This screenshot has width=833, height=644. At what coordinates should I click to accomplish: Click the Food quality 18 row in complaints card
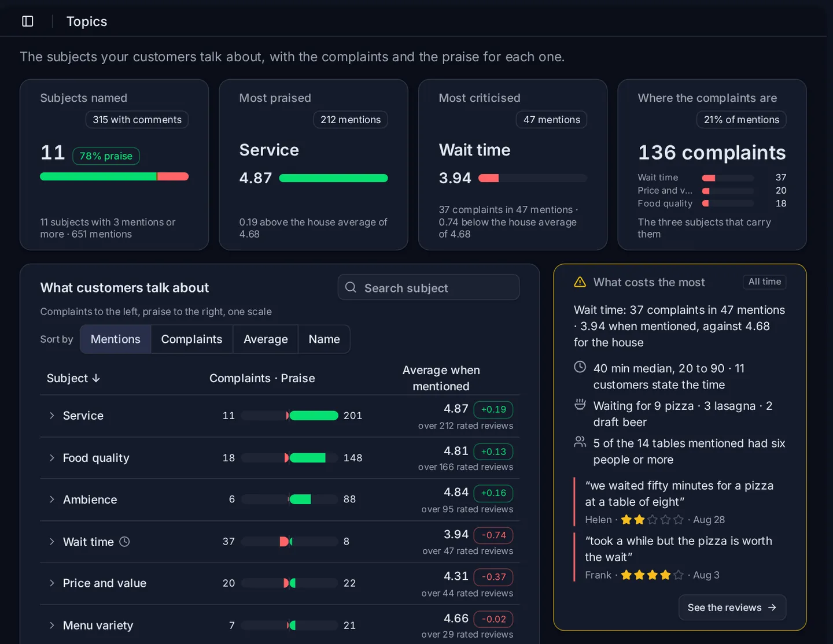[x=712, y=203]
